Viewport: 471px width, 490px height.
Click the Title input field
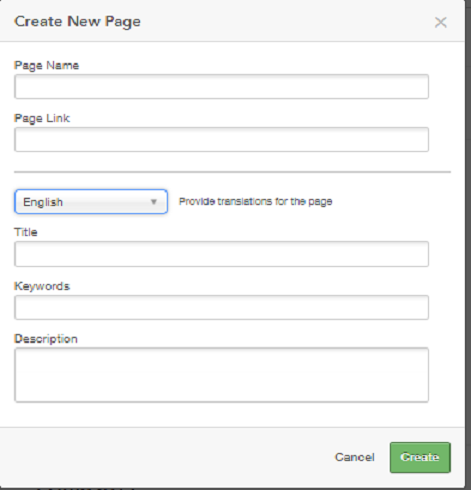click(x=221, y=254)
